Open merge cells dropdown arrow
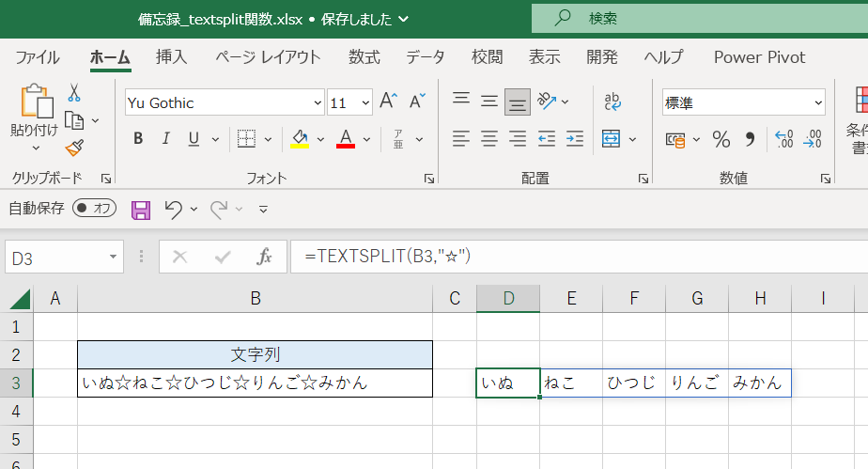The width and height of the screenshot is (868, 469). tap(632, 139)
